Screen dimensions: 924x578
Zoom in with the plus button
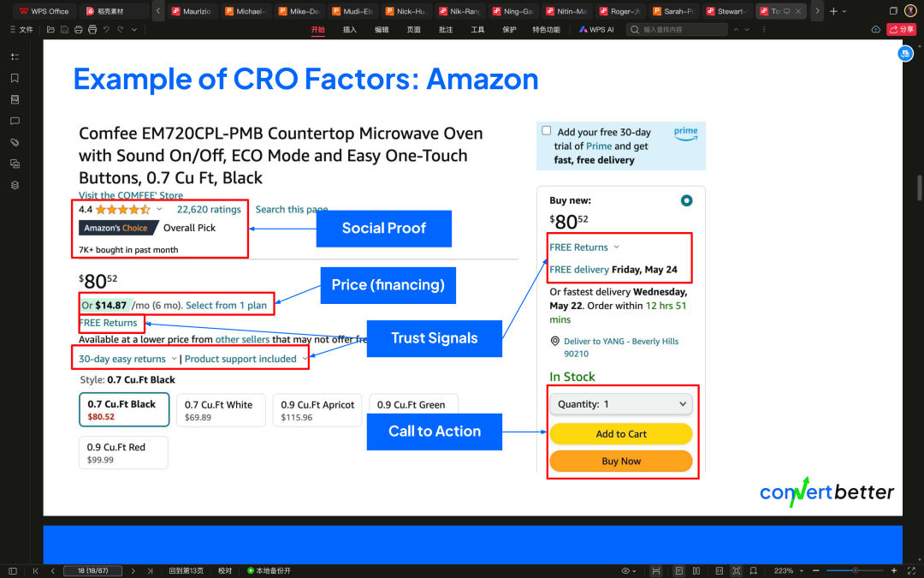tap(893, 571)
